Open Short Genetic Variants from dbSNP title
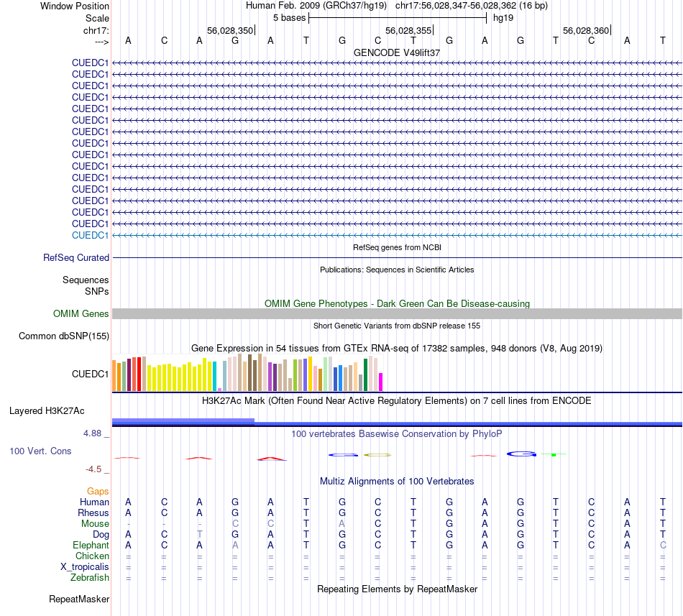This screenshot has height=616, width=683. click(397, 326)
